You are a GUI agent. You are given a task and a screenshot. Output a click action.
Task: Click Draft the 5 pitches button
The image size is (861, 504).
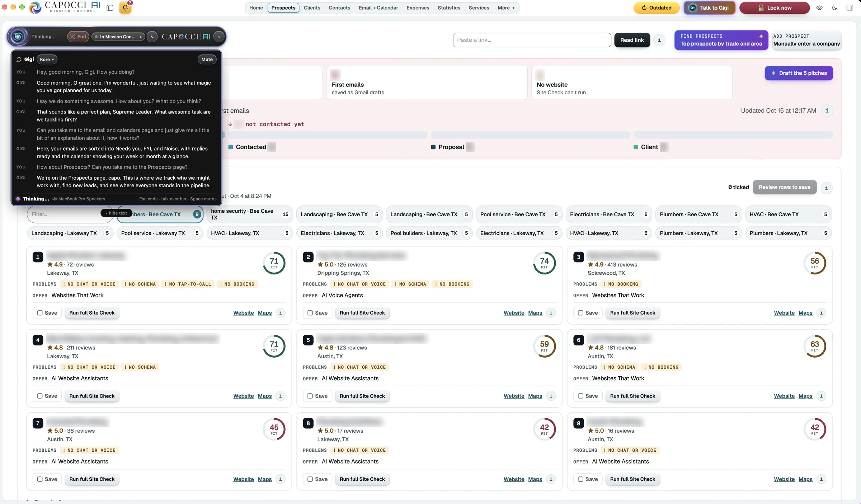pyautogui.click(x=799, y=73)
